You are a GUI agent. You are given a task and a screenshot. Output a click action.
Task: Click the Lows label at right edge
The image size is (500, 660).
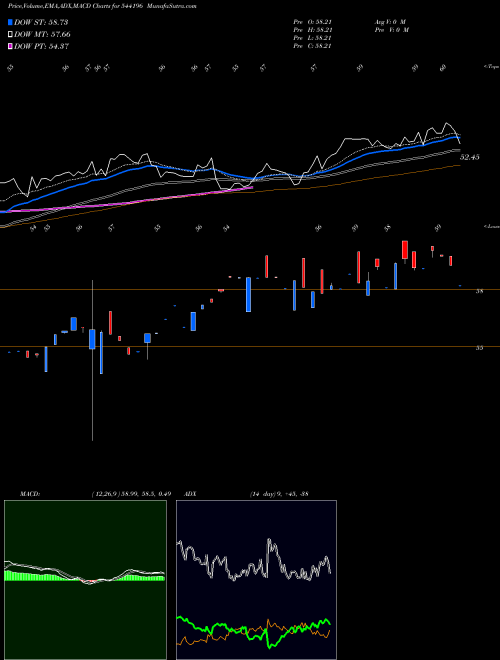[491, 226]
